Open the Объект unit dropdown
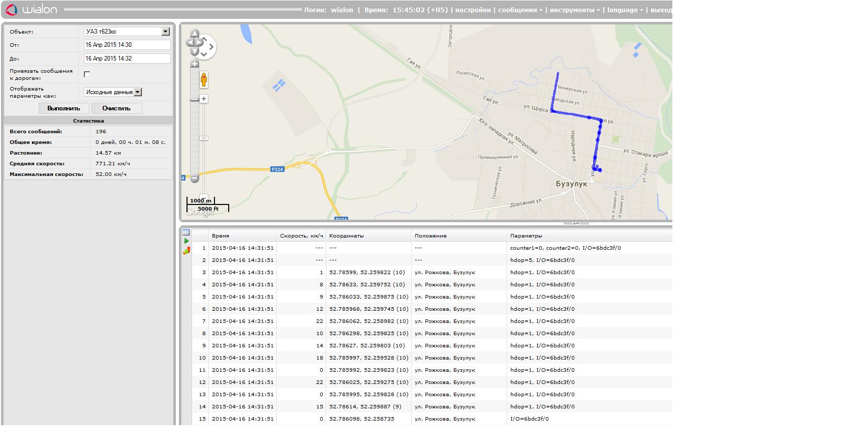Image resolution: width=868 pixels, height=444 pixels. (x=165, y=32)
